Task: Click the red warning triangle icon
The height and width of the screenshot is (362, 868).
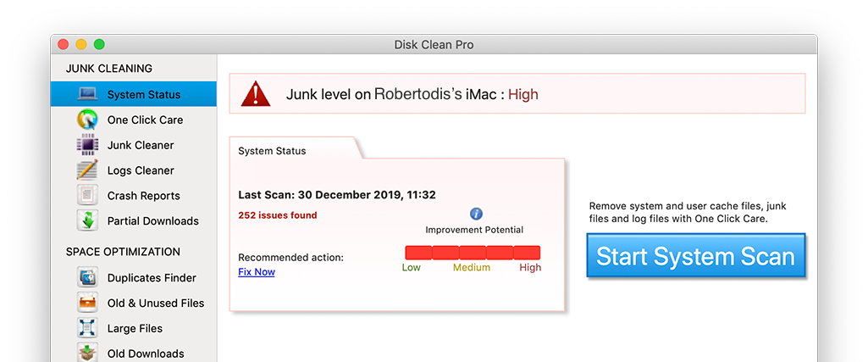Action: pos(255,94)
